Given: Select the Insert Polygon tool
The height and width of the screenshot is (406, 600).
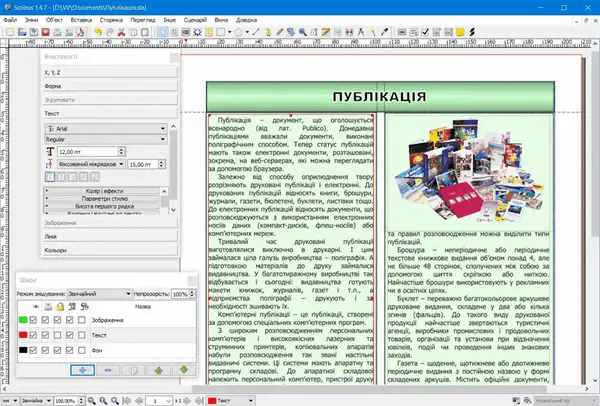Looking at the screenshot, I should pos(238,32).
